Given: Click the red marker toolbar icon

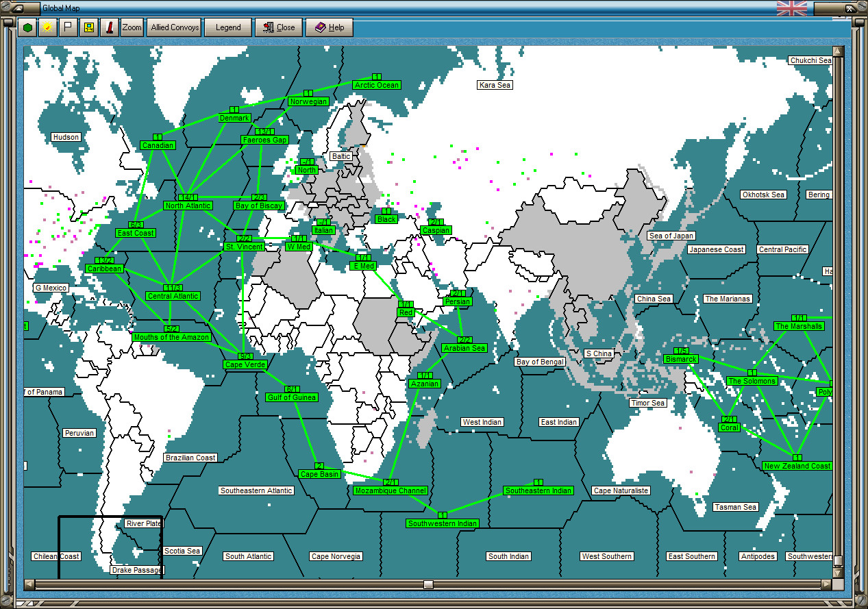Looking at the screenshot, I should [109, 27].
